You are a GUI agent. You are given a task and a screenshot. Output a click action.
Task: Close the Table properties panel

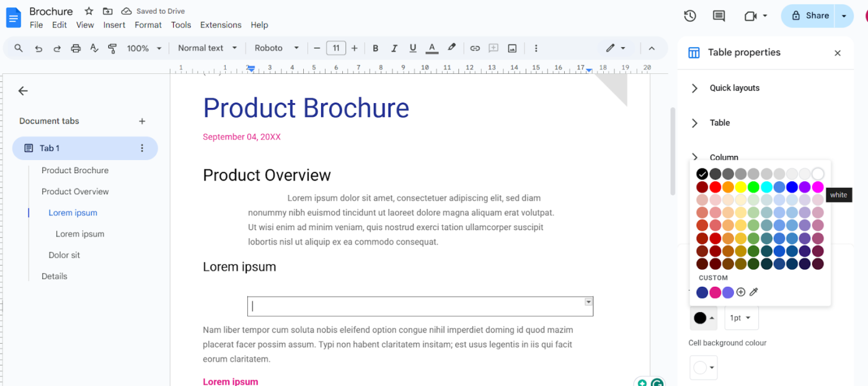(838, 53)
